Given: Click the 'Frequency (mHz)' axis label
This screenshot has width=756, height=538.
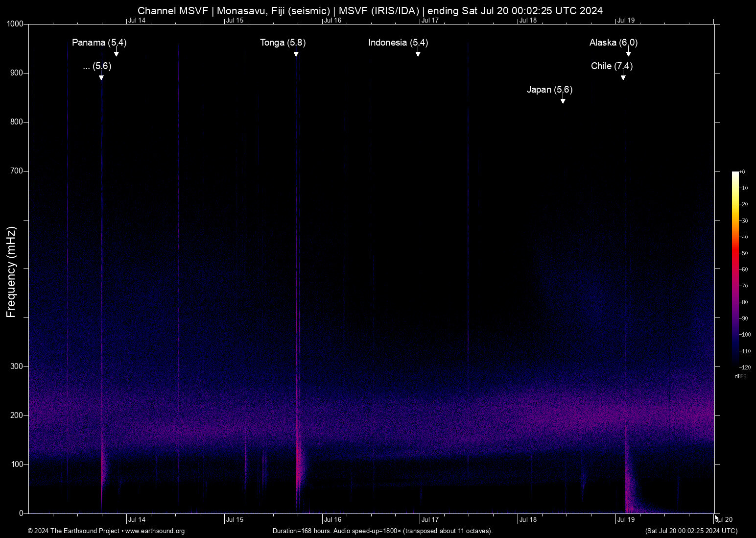Looking at the screenshot, I should pyautogui.click(x=11, y=272).
